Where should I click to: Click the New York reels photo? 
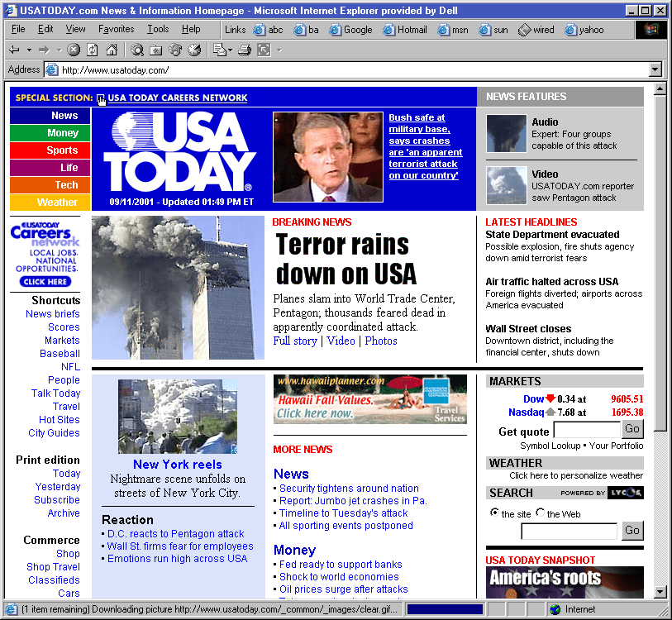(178, 417)
